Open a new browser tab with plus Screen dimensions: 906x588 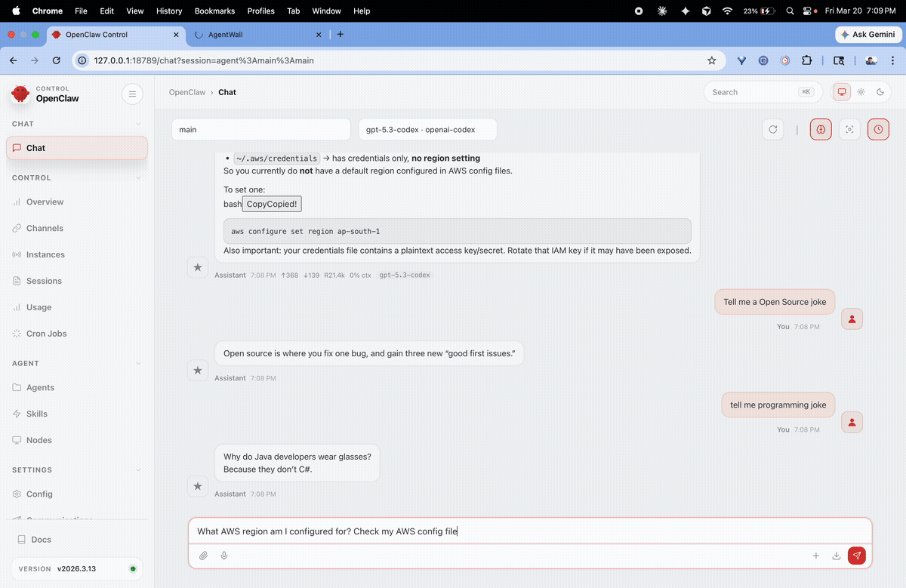[x=341, y=35]
